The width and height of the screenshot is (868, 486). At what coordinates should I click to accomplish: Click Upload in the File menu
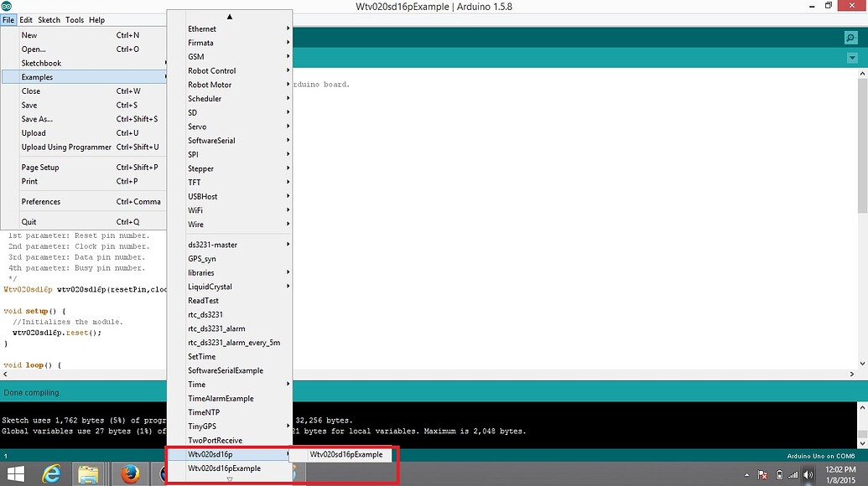click(34, 132)
